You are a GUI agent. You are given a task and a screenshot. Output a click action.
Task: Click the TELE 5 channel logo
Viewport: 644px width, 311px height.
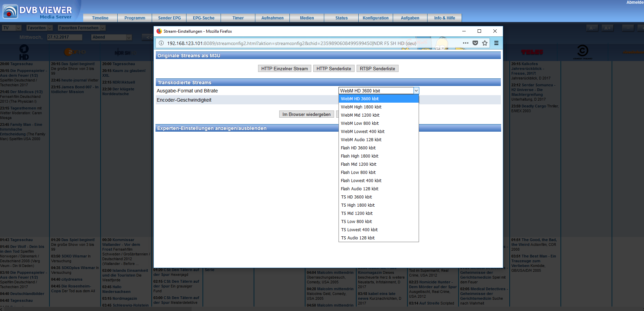[532, 52]
